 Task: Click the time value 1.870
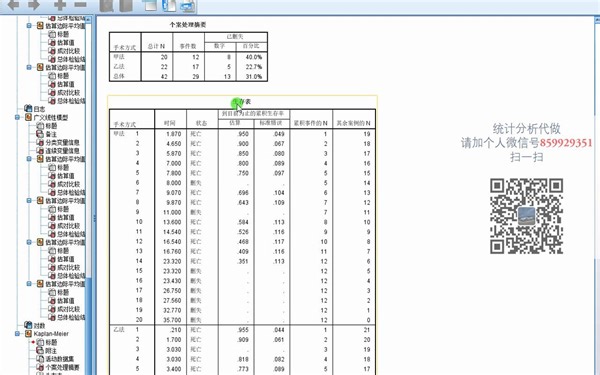click(174, 134)
